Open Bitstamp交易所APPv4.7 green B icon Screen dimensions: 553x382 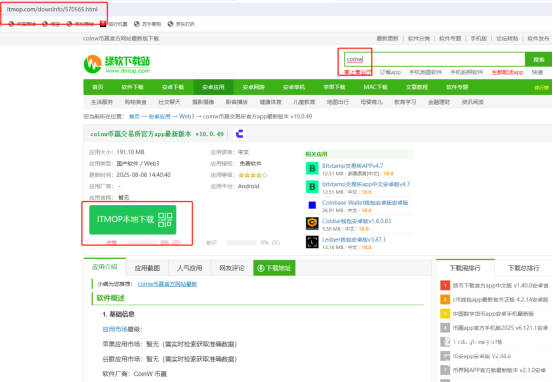(x=312, y=169)
